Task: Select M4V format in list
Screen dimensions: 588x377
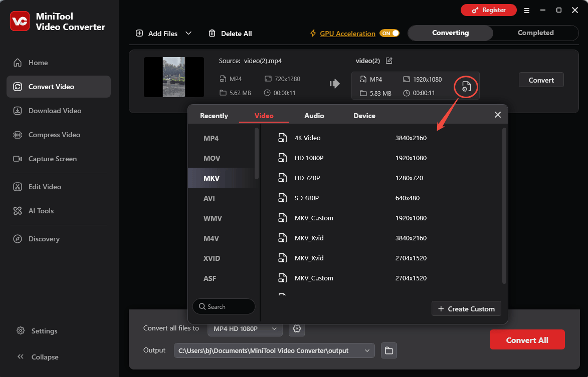Action: point(221,238)
